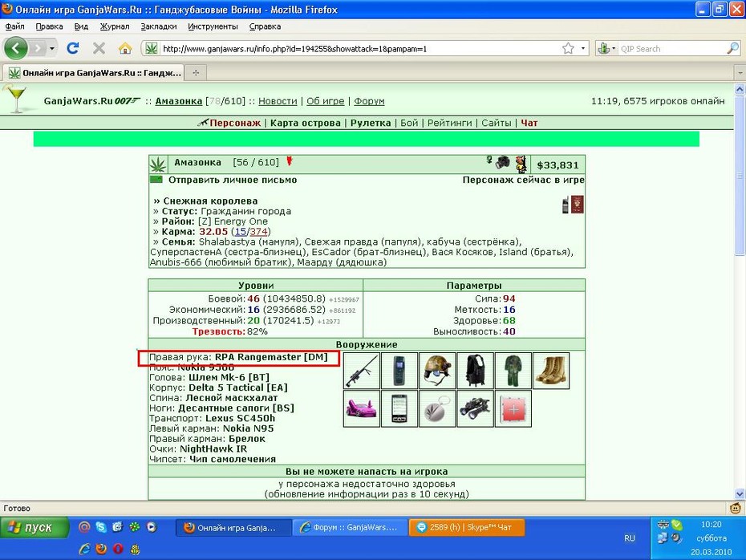Click the red self-healing chip thumbnail
This screenshot has height=560, width=746.
click(x=513, y=408)
